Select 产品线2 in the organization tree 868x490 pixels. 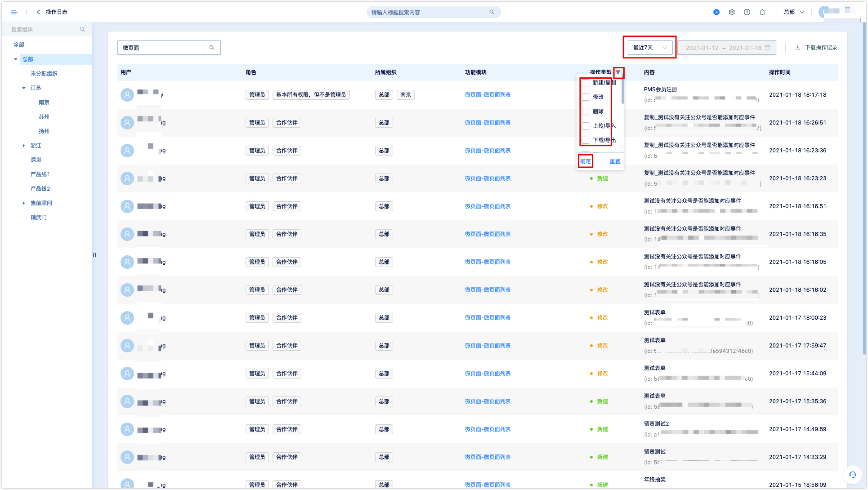[x=40, y=189]
